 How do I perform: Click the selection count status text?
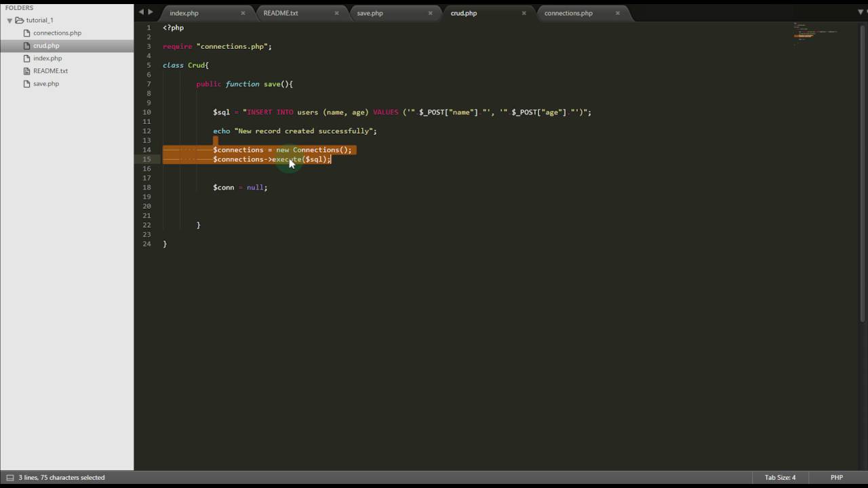62,477
